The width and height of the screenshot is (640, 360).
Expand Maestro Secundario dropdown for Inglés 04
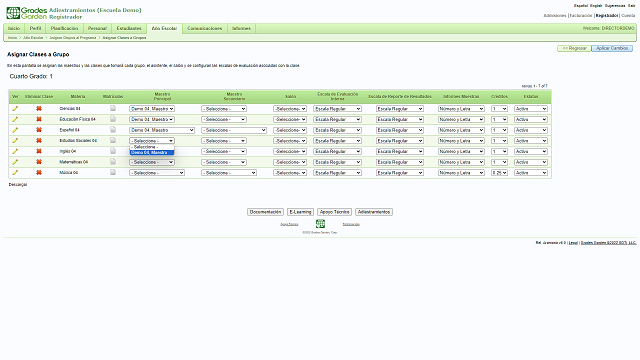[224, 151]
